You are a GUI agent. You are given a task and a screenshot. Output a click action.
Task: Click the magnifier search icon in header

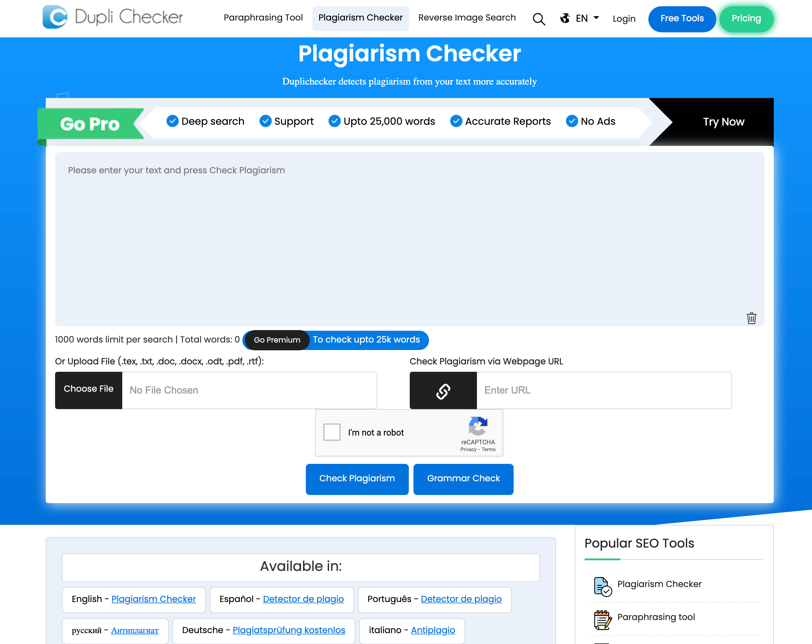(x=539, y=19)
